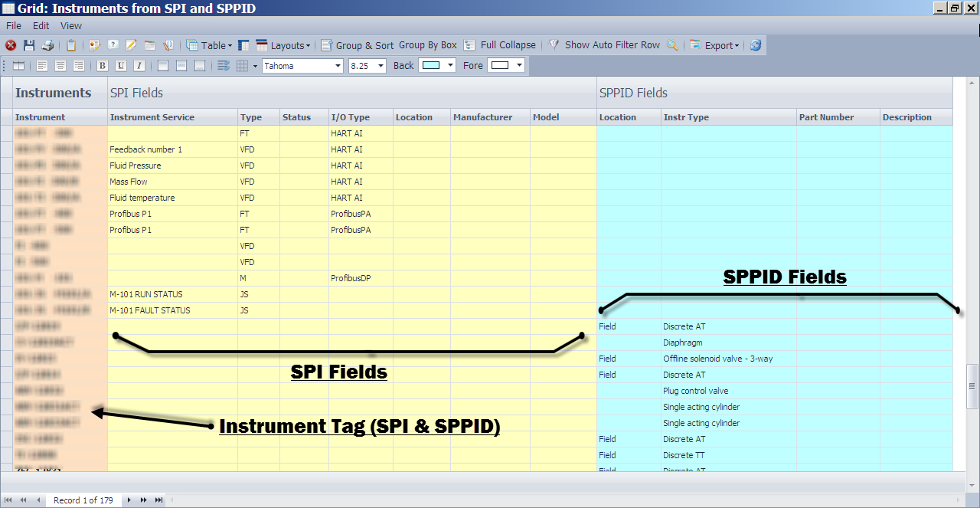
Task: Select the Print icon
Action: pos(47,45)
